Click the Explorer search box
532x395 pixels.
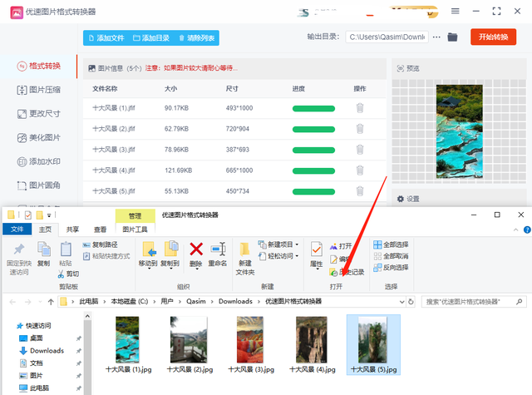point(474,302)
